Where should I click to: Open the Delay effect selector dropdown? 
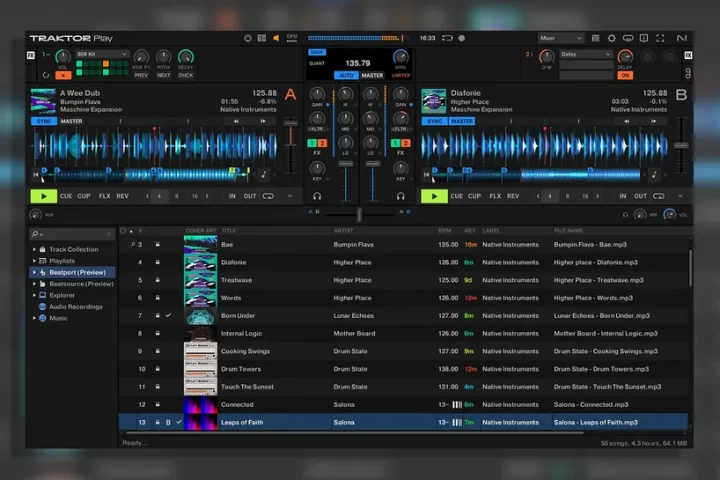click(x=586, y=54)
